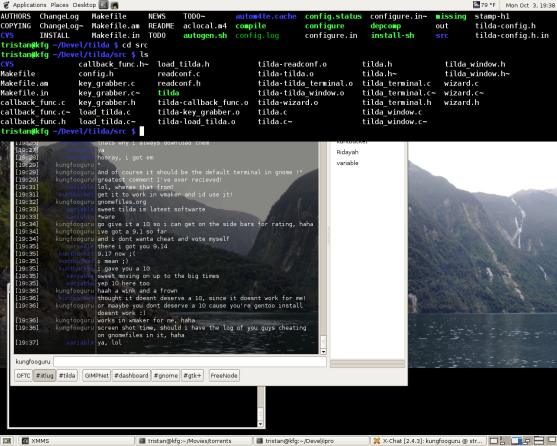Switch to the second workspace in pager

[505, 441]
